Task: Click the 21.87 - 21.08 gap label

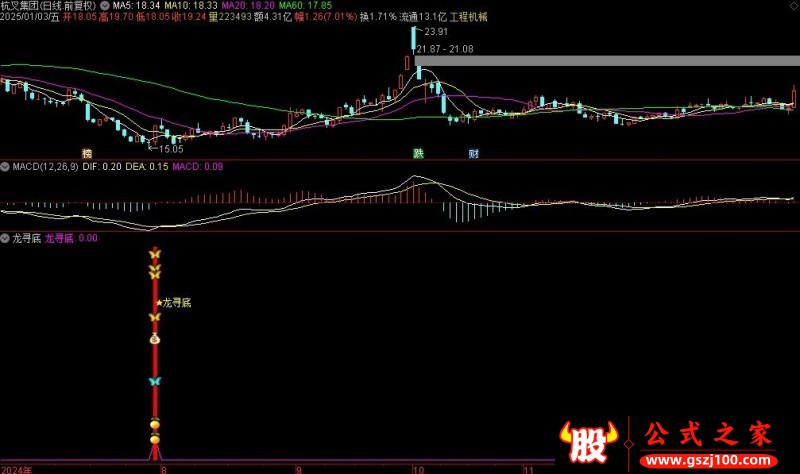Action: click(x=445, y=49)
